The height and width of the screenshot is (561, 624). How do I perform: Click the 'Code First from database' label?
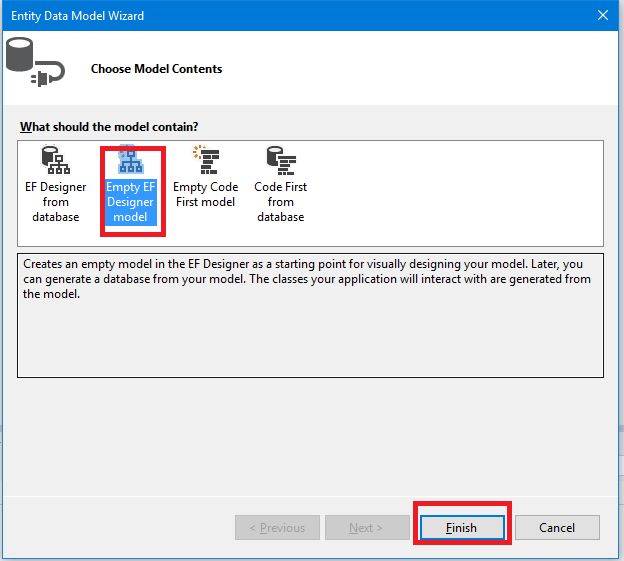pos(281,202)
